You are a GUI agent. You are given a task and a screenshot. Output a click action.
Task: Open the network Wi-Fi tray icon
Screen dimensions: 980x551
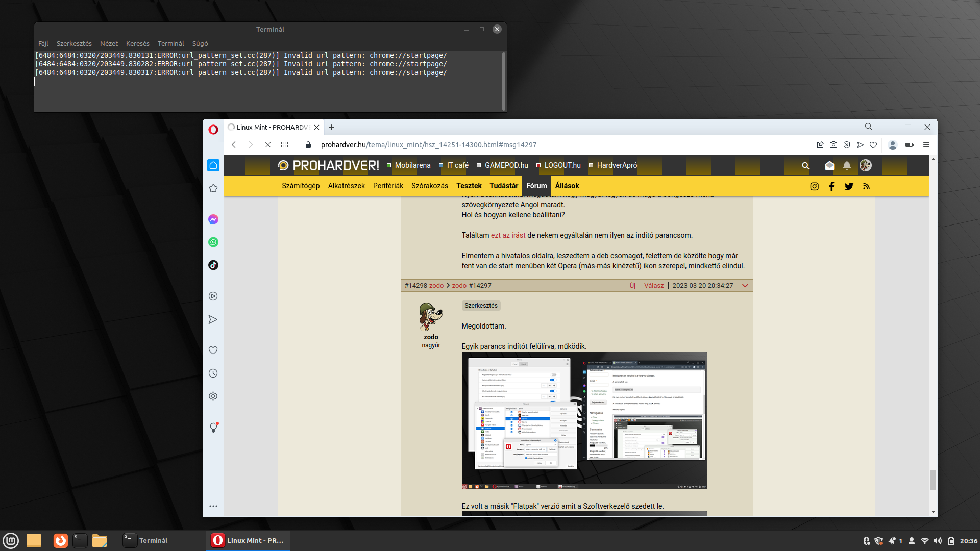925,541
